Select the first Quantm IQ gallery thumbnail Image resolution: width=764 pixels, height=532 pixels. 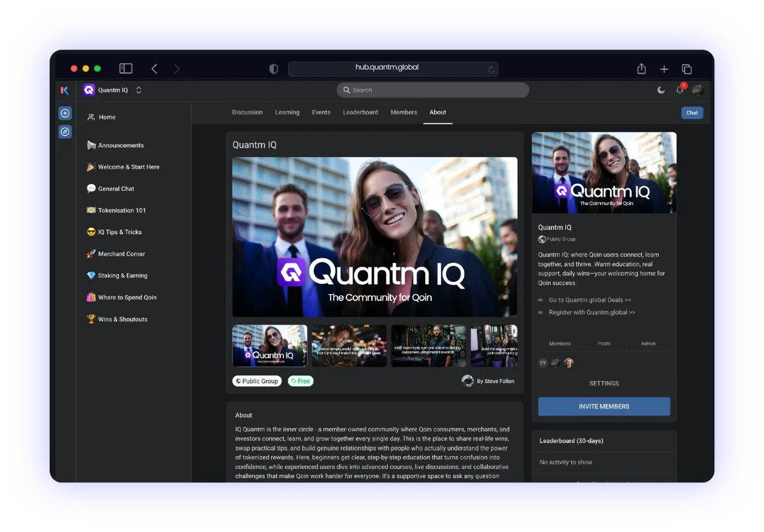270,346
